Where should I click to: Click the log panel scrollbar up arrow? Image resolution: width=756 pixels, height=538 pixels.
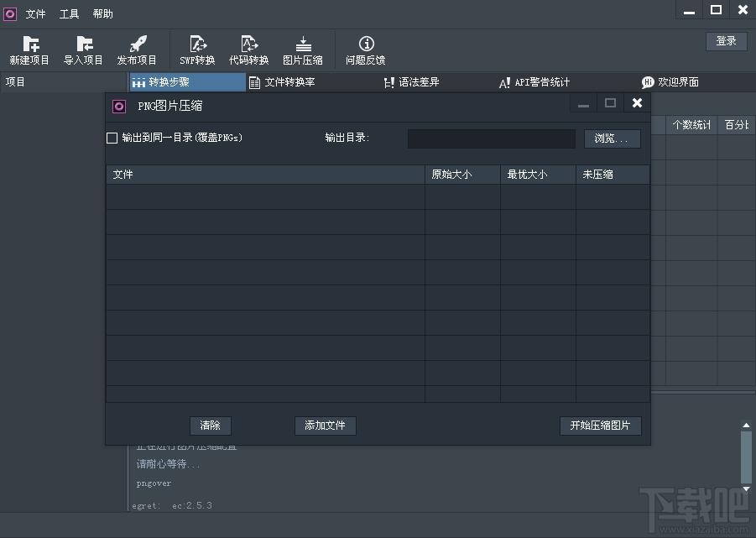point(746,426)
